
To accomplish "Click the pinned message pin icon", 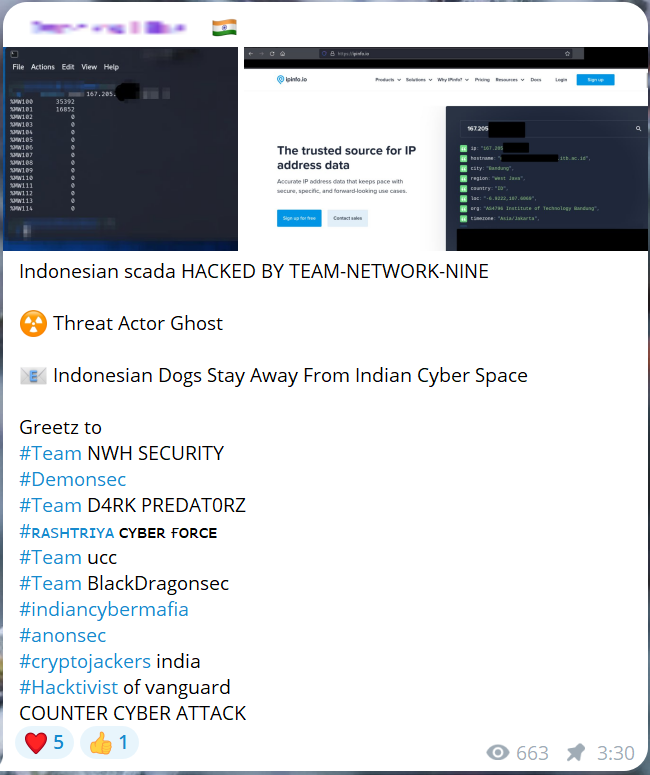I will click(575, 752).
